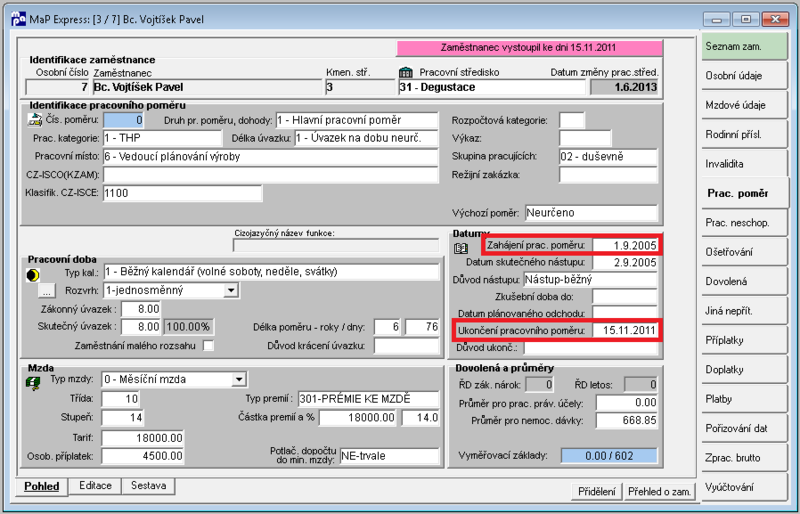Open Mzdové údaje section

(744, 105)
